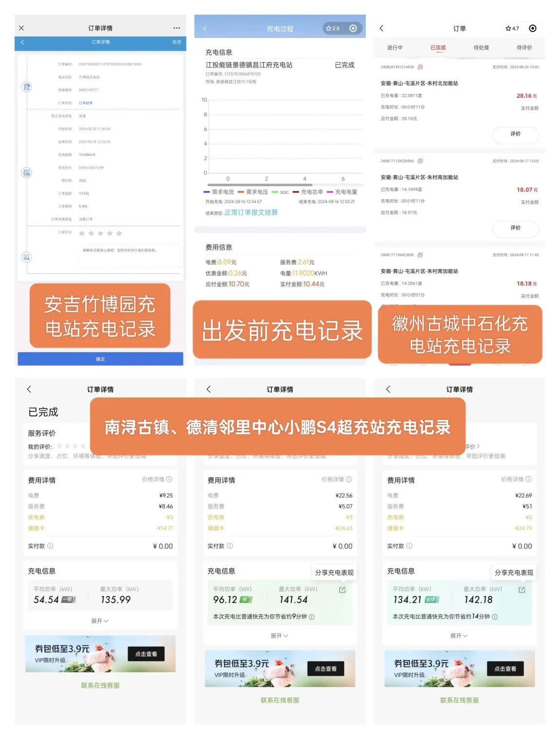The width and height of the screenshot is (560, 739).
Task: Tap 实付款 info icon in ¥9.25 order
Action: tap(50, 546)
